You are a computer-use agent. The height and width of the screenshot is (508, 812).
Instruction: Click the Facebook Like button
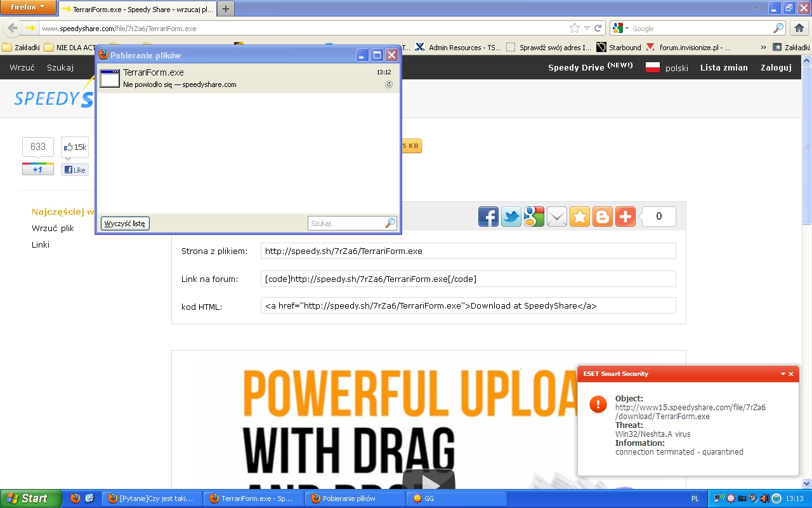[x=75, y=170]
